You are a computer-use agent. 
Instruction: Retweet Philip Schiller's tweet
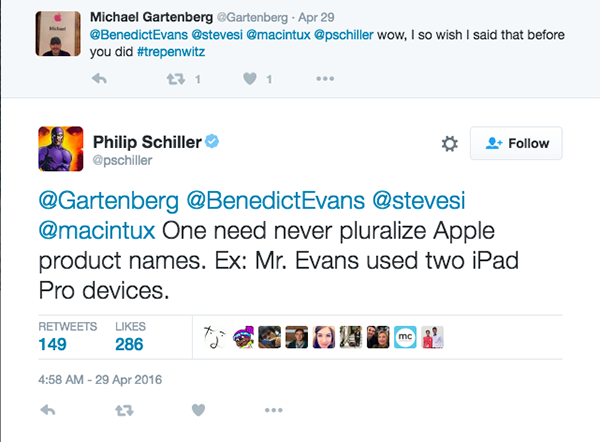pyautogui.click(x=125, y=410)
